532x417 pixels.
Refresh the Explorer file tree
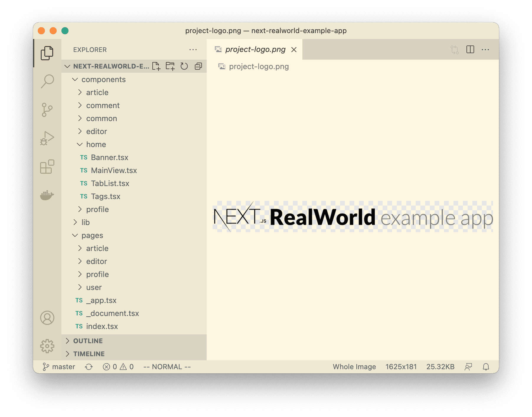pos(184,66)
